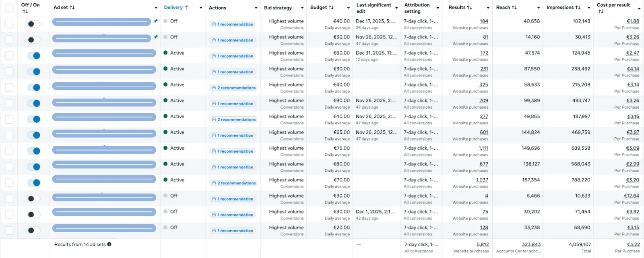The width and height of the screenshot is (644, 258).
Task: Click the ascending sort arrow beside Delivery
Action: [x=187, y=8]
